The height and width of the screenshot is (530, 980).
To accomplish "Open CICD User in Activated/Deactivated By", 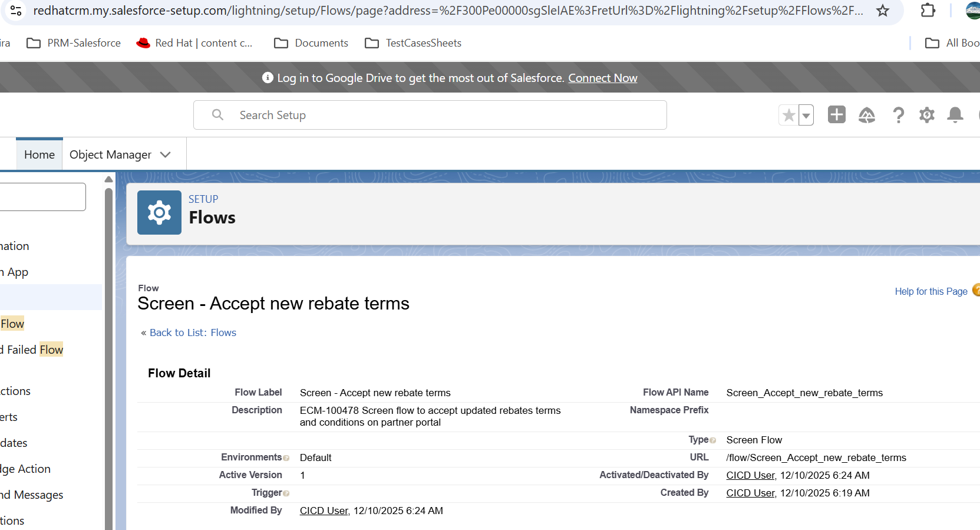I will click(750, 475).
